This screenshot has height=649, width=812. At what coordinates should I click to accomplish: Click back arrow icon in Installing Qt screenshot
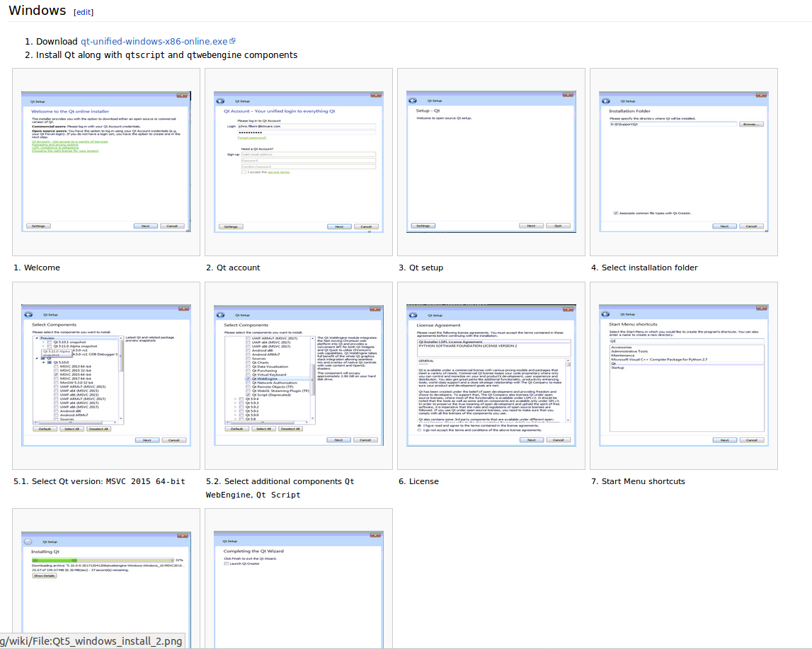(x=28, y=541)
